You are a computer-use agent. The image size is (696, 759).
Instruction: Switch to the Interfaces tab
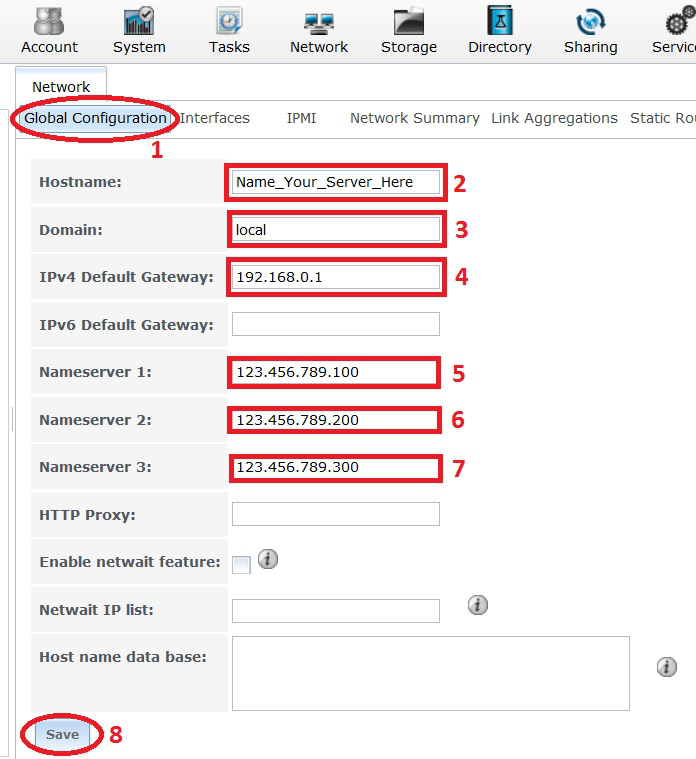pyautogui.click(x=215, y=118)
